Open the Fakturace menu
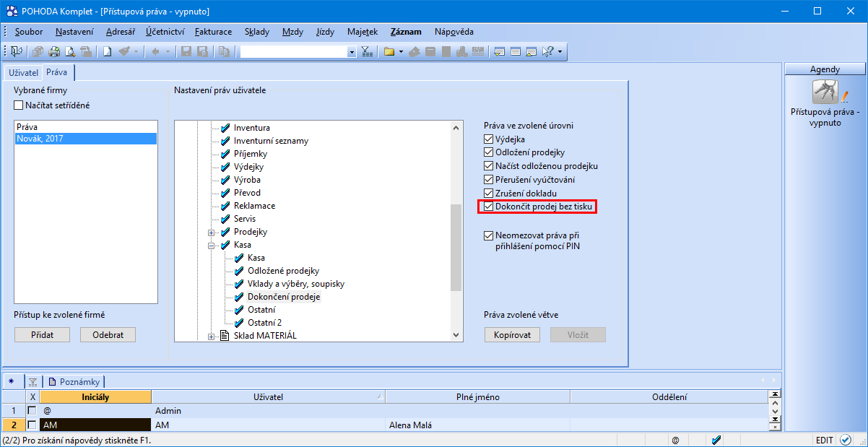 pos(214,32)
